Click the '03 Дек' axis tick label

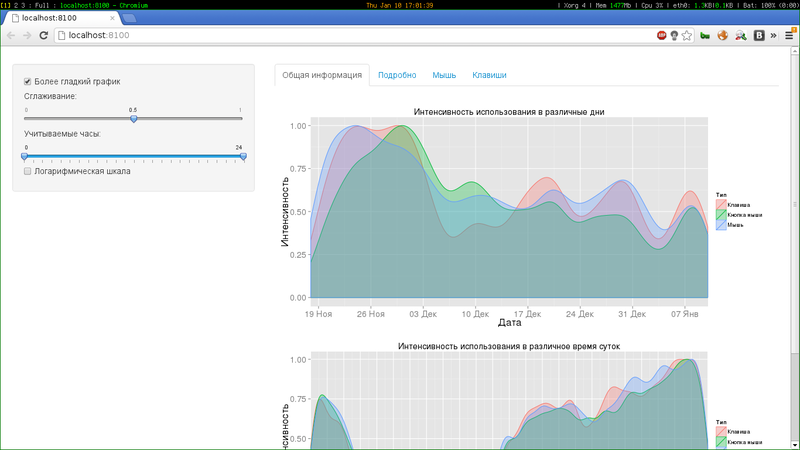coord(423,314)
